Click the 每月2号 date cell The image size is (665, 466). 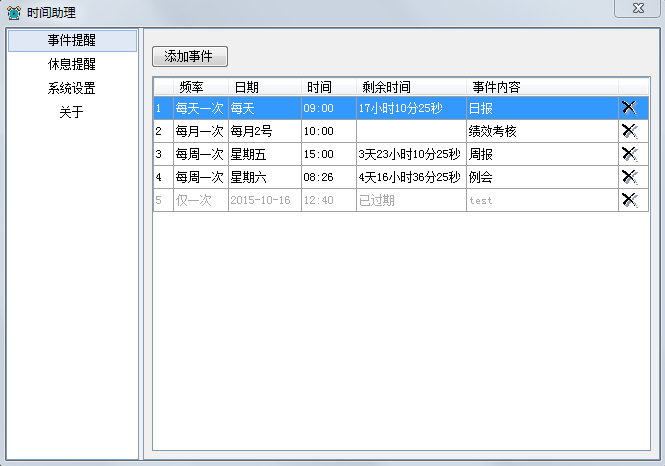pyautogui.click(x=265, y=131)
